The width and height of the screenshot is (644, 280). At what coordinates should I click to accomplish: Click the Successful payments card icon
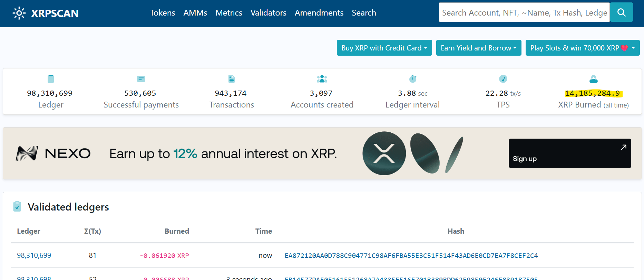pos(141,79)
